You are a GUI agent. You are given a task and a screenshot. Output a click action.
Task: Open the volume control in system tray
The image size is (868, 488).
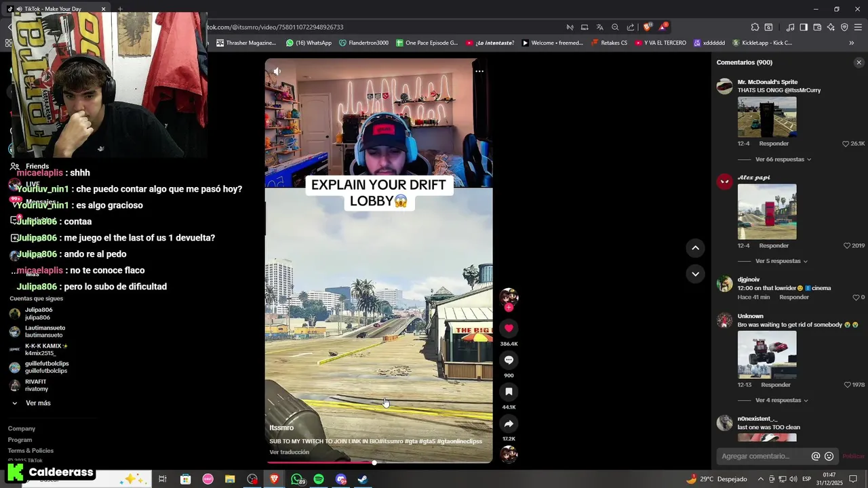point(793,479)
